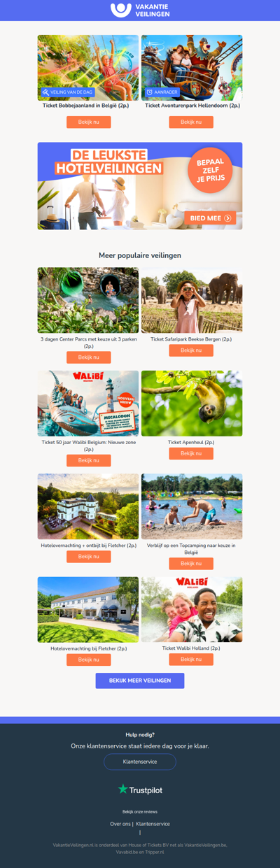Open the 'Over ons' footer link

tap(120, 824)
